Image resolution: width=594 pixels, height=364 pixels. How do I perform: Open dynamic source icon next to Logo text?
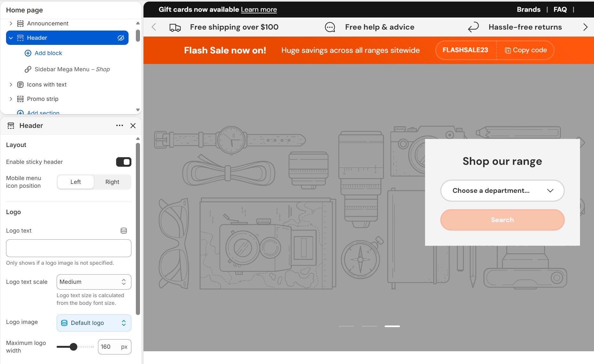click(x=124, y=231)
